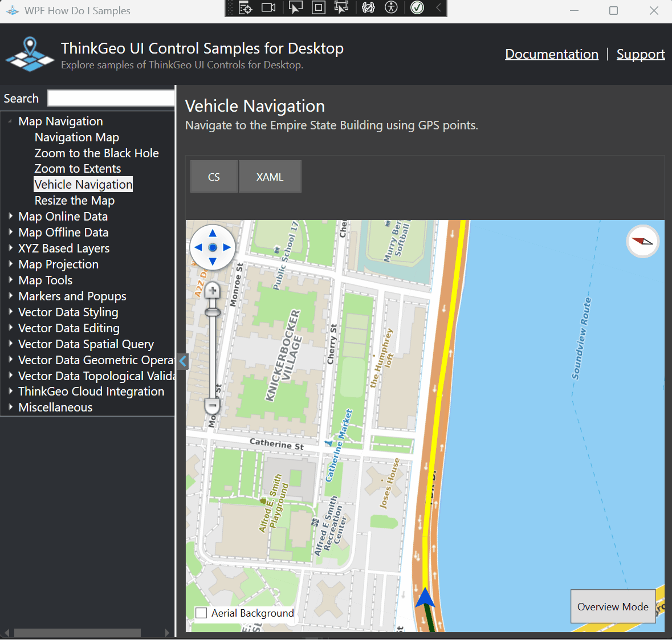The image size is (672, 640).
Task: Click the ThinkGeo logo icon in header
Action: pos(30,54)
